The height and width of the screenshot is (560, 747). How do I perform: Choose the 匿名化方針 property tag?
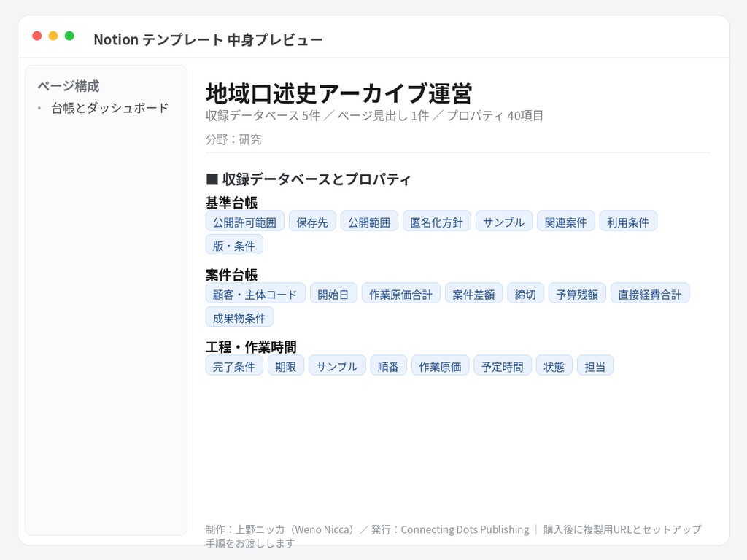(x=436, y=222)
